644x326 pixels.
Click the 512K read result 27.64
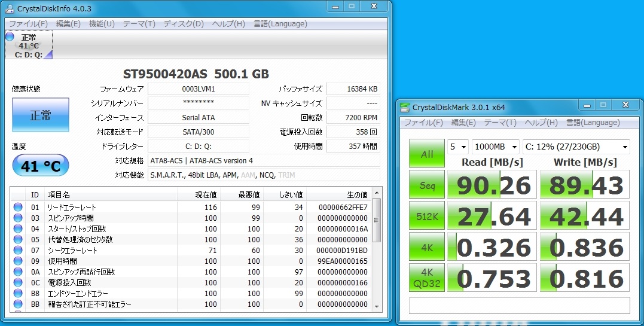click(492, 216)
